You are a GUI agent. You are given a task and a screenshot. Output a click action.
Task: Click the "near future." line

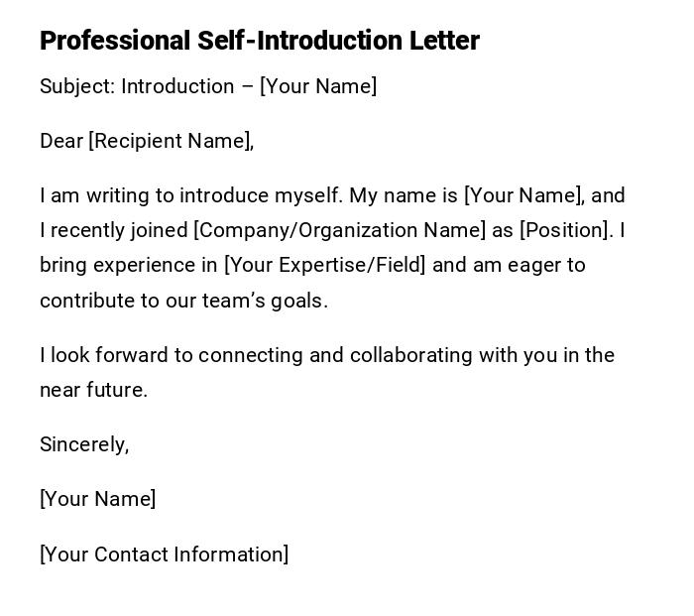93,390
